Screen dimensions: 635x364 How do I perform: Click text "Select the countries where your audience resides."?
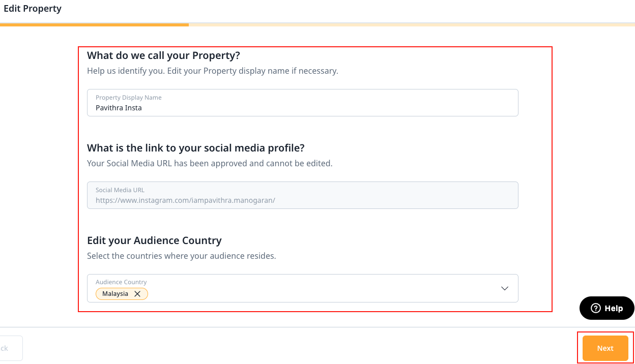(x=182, y=256)
